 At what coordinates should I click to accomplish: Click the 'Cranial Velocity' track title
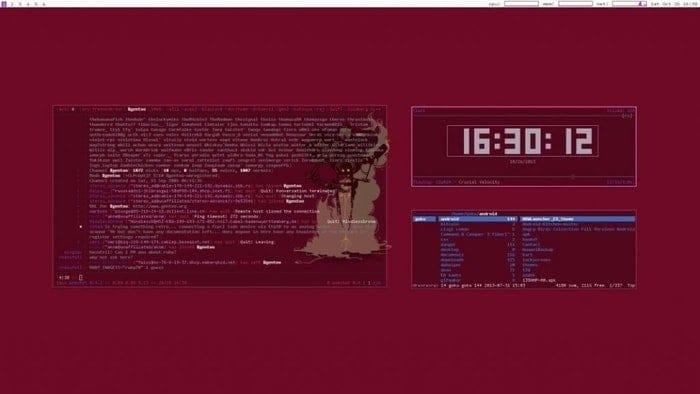[479, 182]
